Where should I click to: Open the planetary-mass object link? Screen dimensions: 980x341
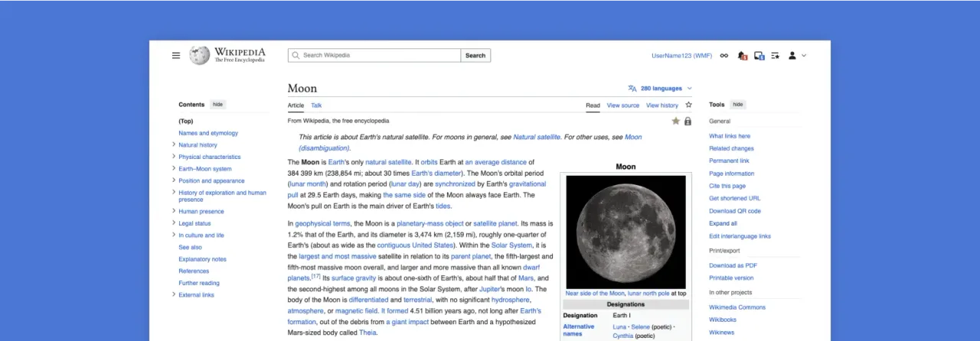click(x=430, y=223)
